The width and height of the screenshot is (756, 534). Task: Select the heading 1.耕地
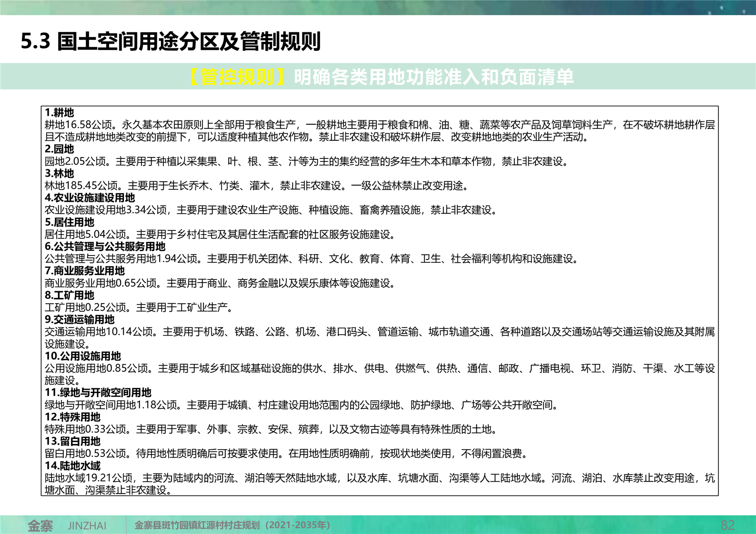pos(60,112)
